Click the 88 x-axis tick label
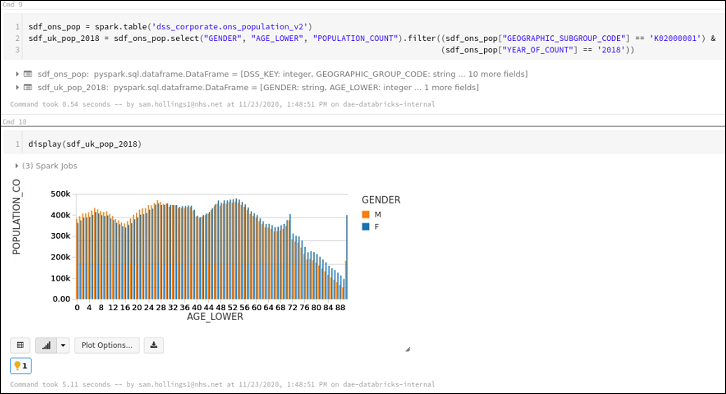 point(340,307)
